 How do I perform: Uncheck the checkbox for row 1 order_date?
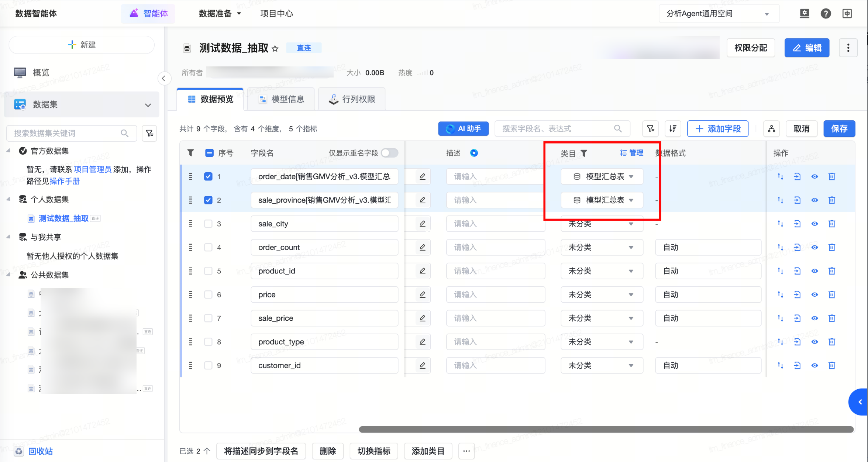pos(208,176)
